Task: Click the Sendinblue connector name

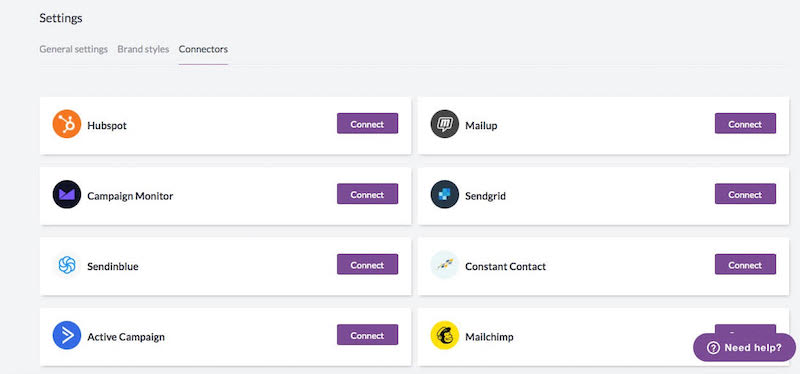Action: pos(113,266)
